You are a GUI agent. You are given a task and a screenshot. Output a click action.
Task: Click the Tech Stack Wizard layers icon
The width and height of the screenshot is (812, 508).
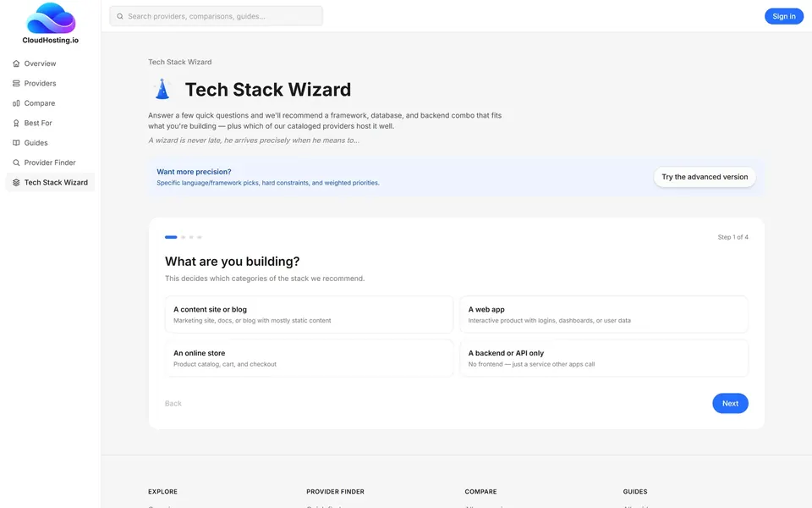pos(16,183)
